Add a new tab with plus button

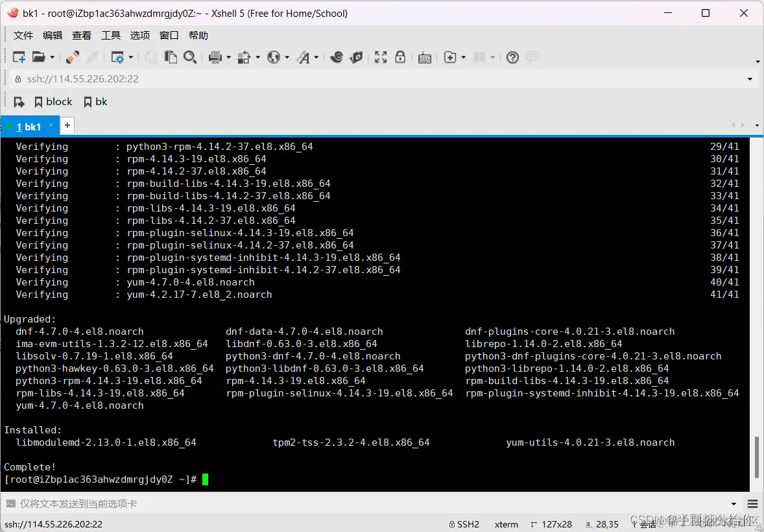67,125
